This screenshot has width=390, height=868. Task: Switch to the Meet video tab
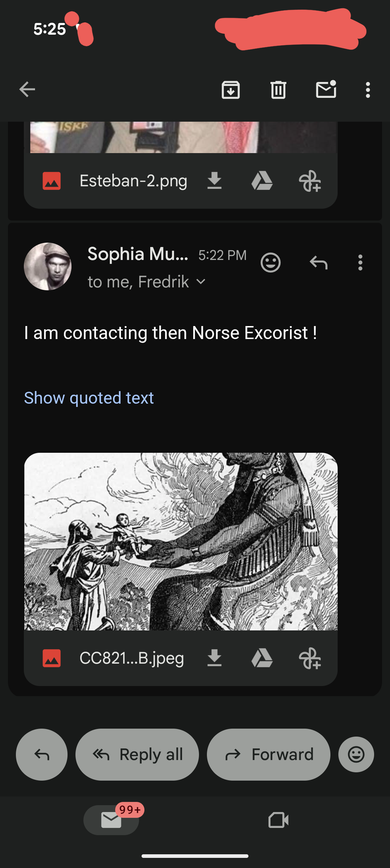(278, 820)
